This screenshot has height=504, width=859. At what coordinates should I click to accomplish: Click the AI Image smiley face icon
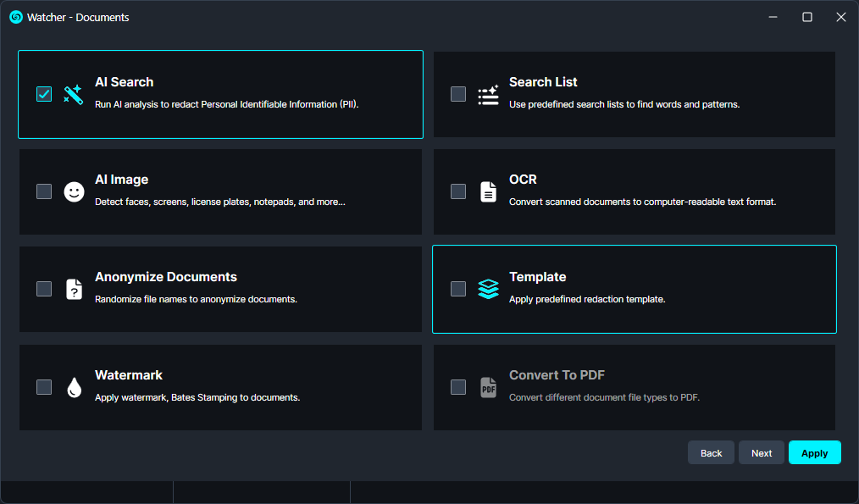tap(75, 191)
